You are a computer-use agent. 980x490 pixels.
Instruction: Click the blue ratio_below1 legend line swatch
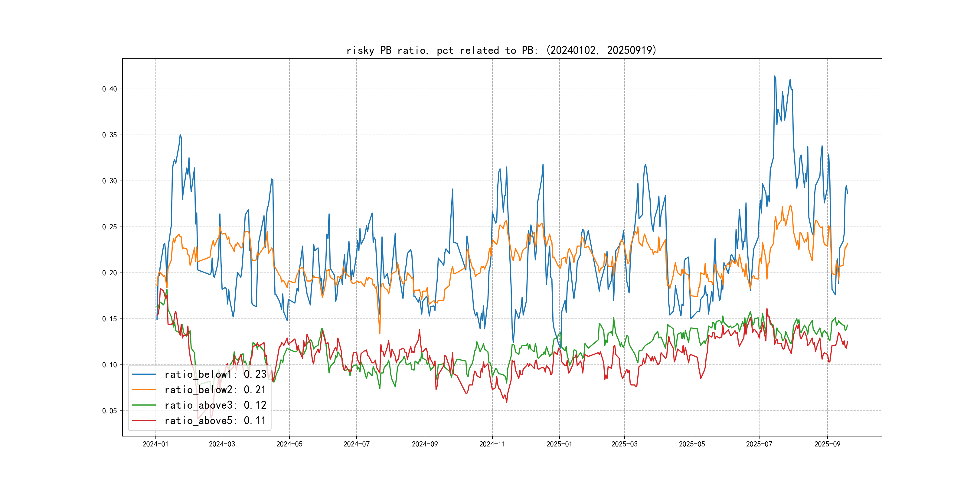[144, 374]
